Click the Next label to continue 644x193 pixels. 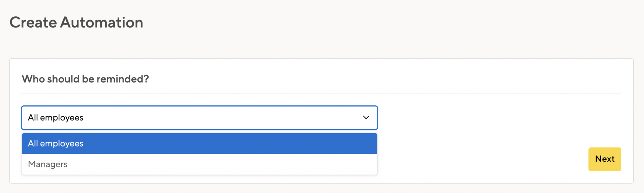coord(604,159)
